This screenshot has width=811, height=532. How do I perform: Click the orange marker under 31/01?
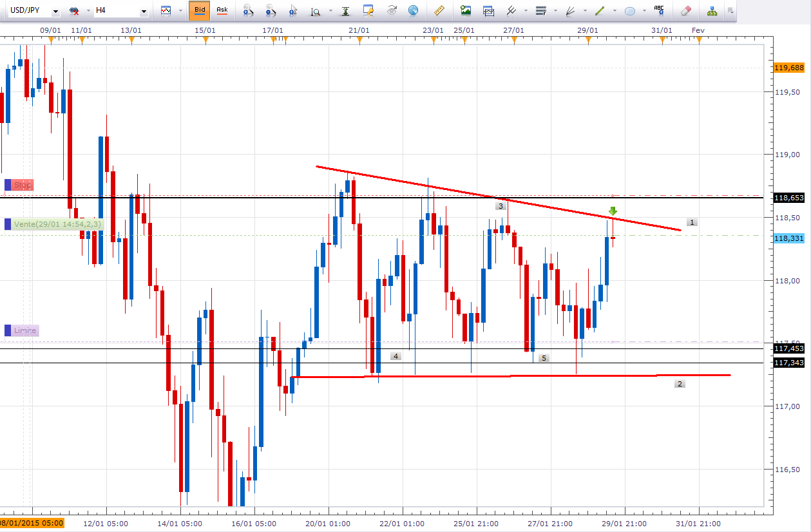(662, 41)
